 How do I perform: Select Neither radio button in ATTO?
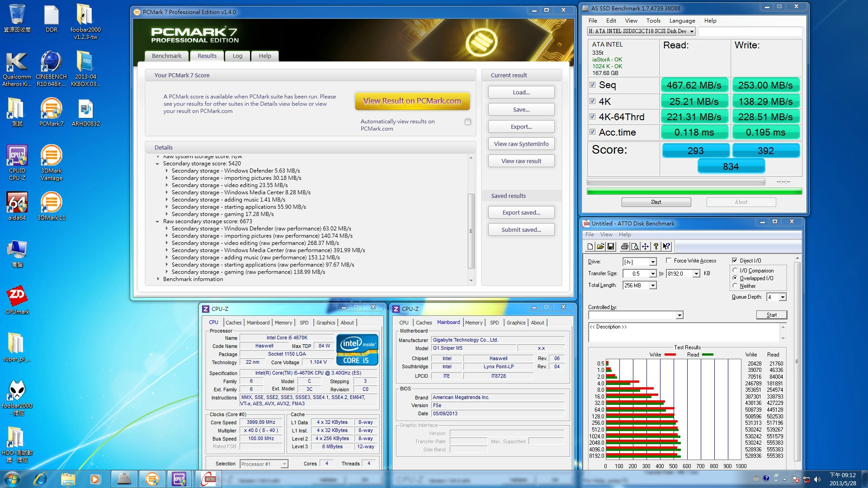point(735,286)
